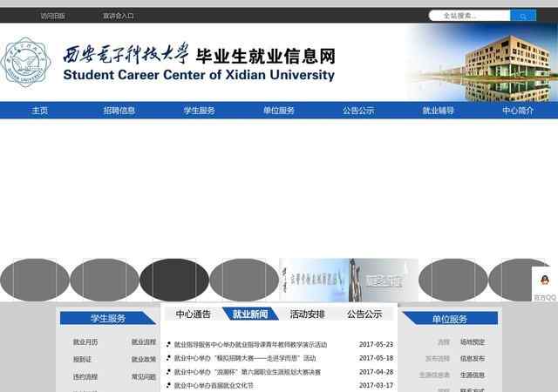
Task: Select the 就业新闻 tab
Action: tap(250, 314)
